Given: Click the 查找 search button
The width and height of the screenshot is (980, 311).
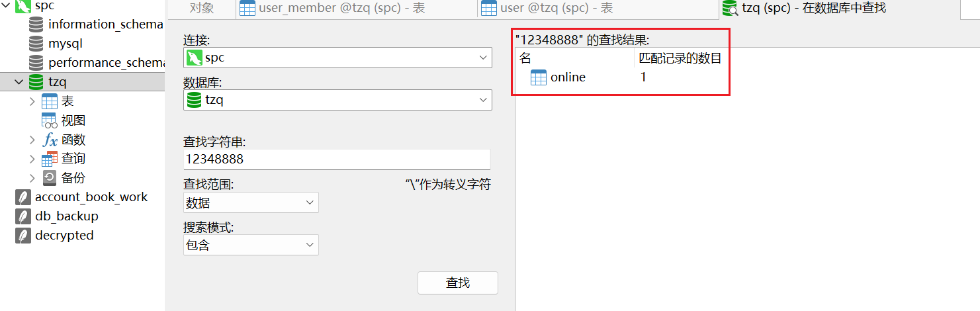Looking at the screenshot, I should tap(457, 283).
